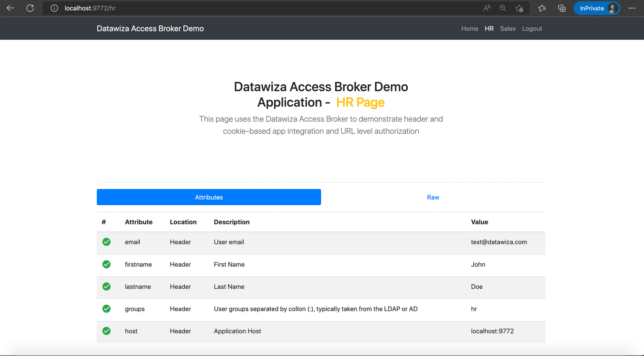Open the Sales nav link
644x356 pixels.
[x=508, y=29]
